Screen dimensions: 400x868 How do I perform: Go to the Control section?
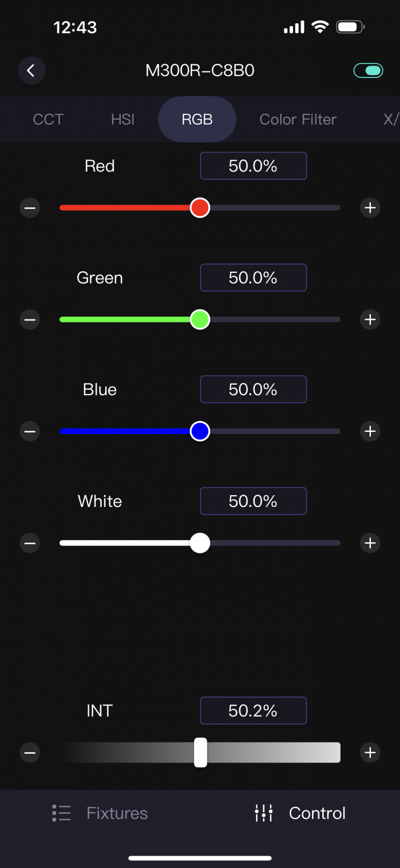(x=301, y=813)
